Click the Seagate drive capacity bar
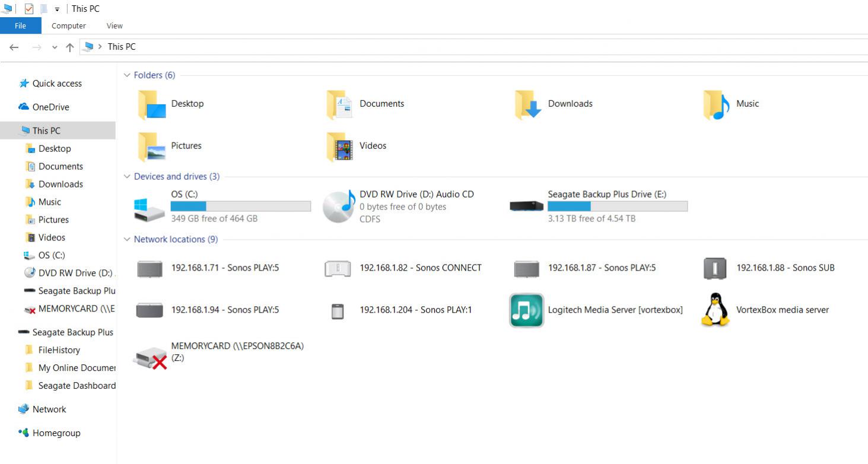The height and width of the screenshot is (464, 868). [x=617, y=206]
